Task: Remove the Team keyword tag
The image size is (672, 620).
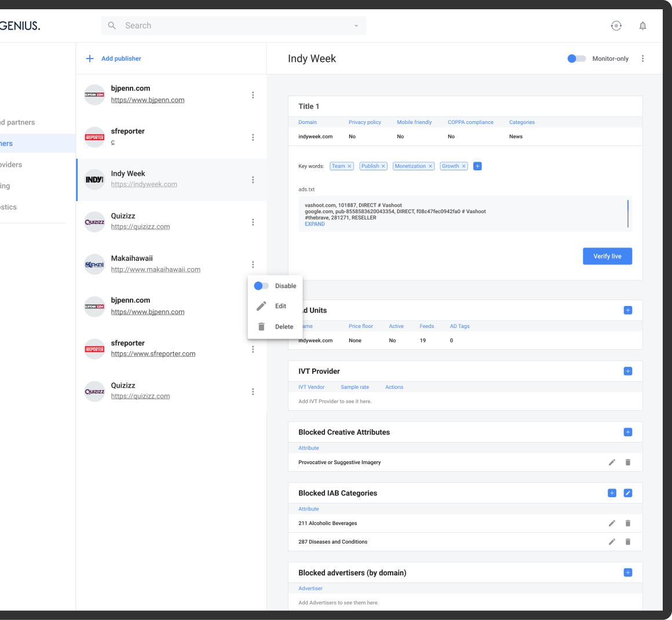Action: tap(349, 166)
